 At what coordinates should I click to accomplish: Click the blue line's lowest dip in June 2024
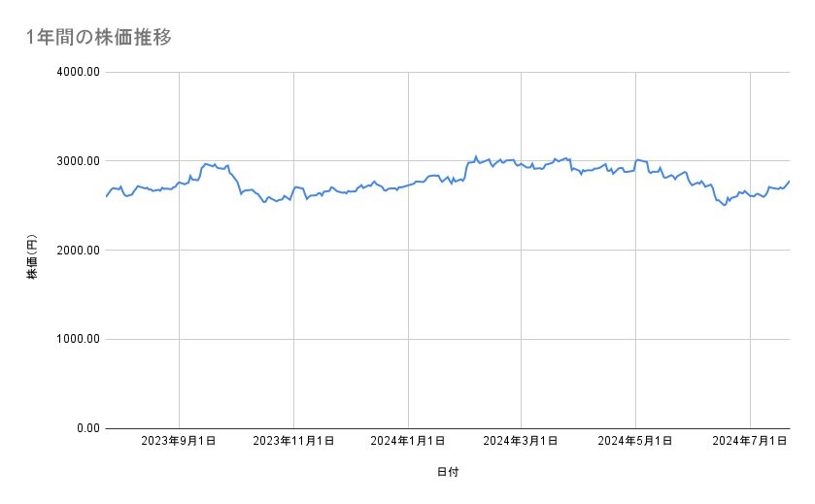click(724, 205)
